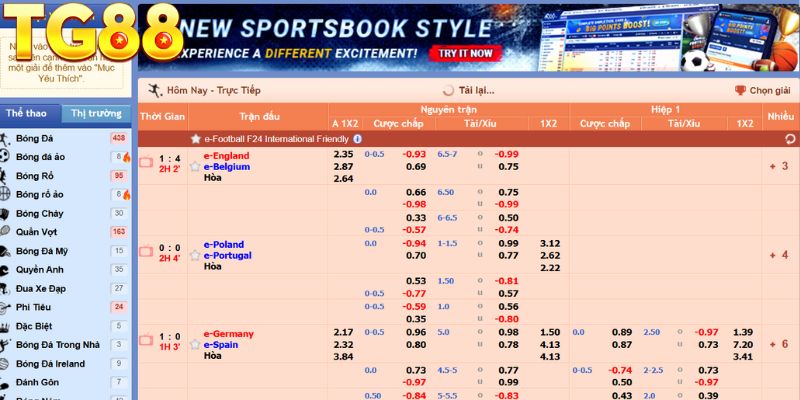Viewport: 800px width, 400px height.
Task: Click the live TV icon for e-Poland match
Action: coord(146,251)
